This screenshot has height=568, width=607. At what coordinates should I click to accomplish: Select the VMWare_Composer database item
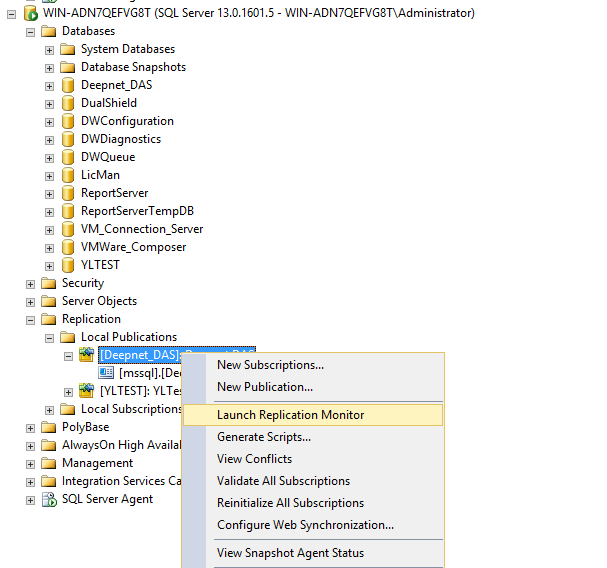[x=133, y=247]
